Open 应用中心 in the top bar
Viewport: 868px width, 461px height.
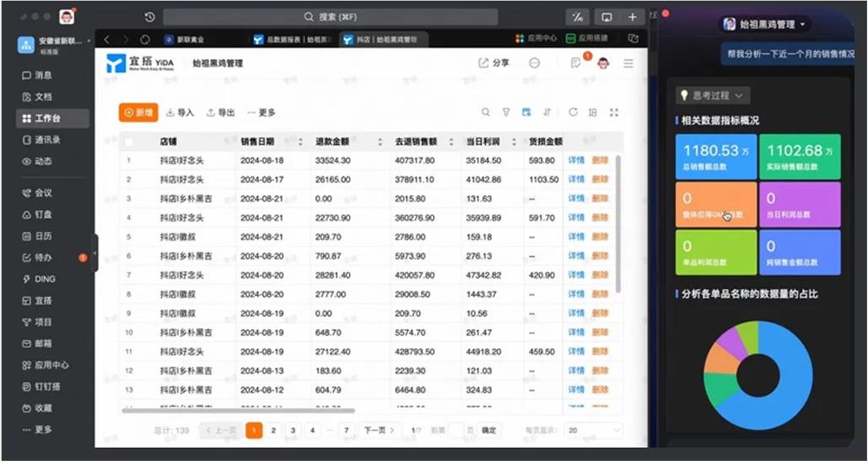[536, 38]
